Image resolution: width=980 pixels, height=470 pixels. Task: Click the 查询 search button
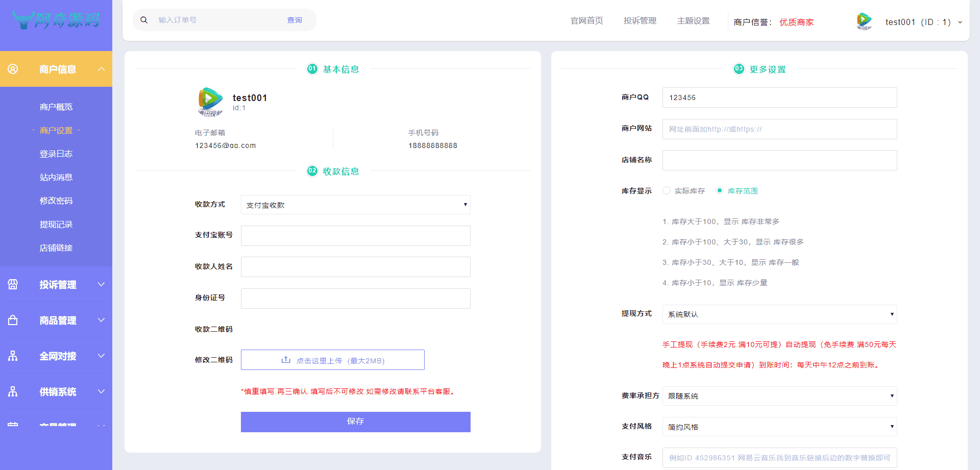(x=295, y=20)
